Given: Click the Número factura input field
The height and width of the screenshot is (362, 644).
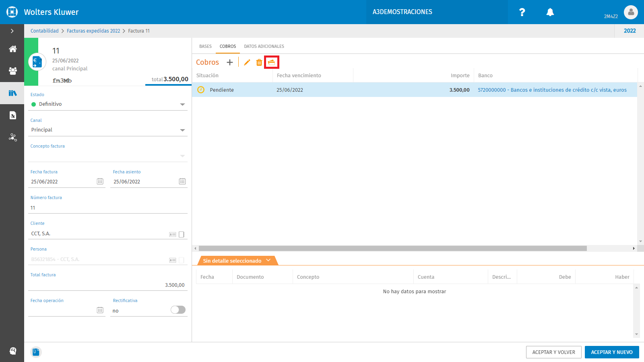Looking at the screenshot, I should coord(108,208).
